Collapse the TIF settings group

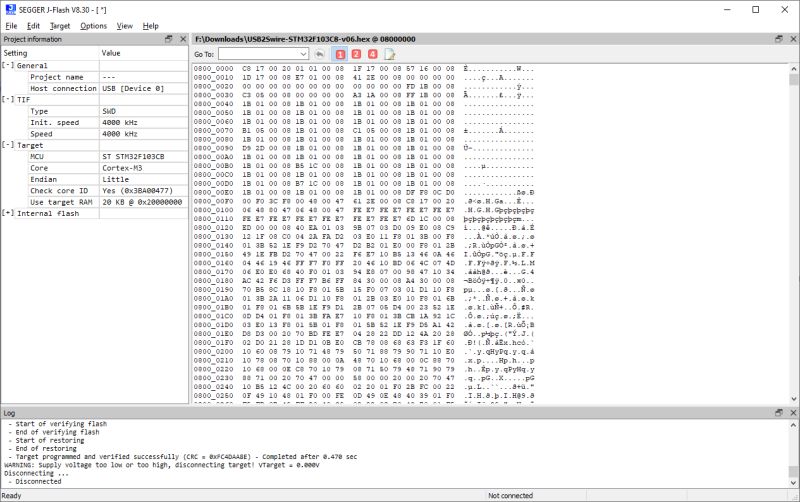(7, 99)
